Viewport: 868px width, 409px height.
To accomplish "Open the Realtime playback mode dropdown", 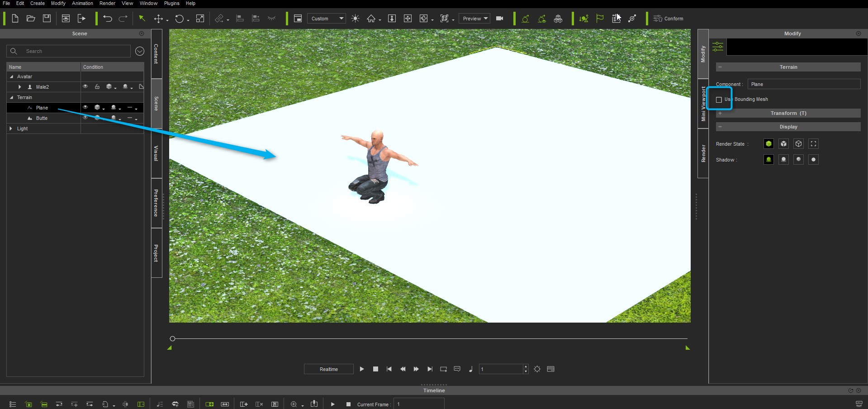I will click(329, 369).
